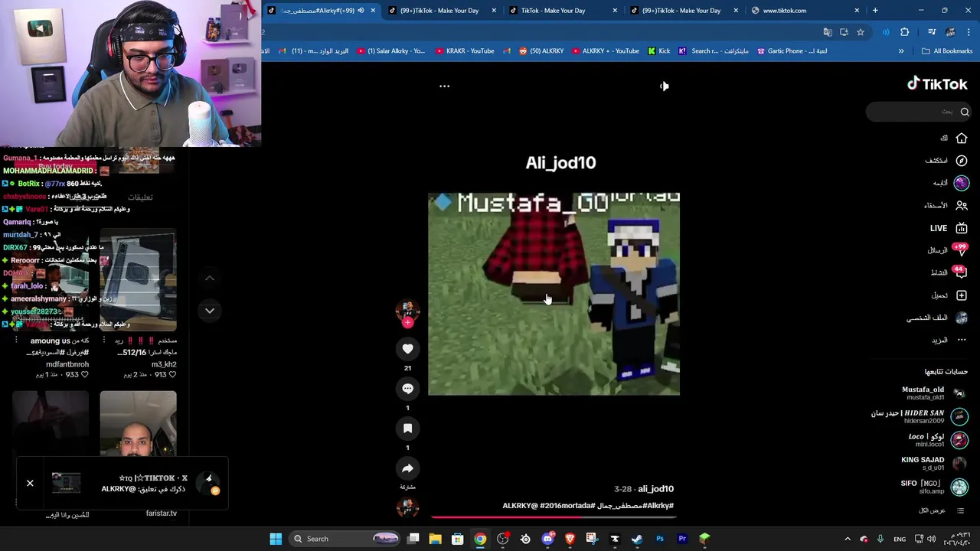Share the video with the arrow icon
This screenshot has height=551, width=980.
point(407,468)
